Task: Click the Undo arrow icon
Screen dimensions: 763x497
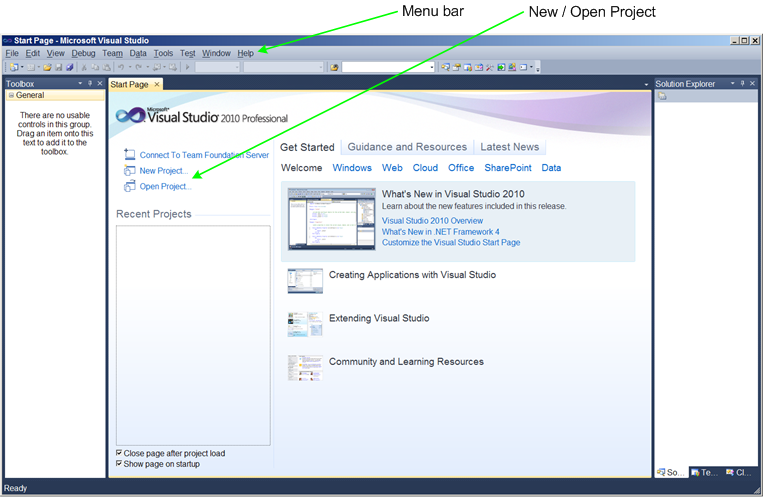Action: pyautogui.click(x=121, y=67)
